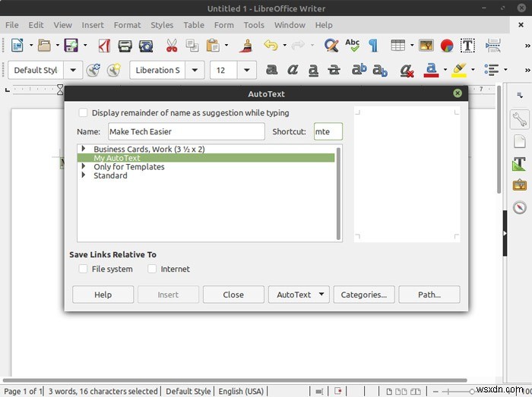
Task: Click the Name field in AutoText dialog
Action: pyautogui.click(x=186, y=131)
